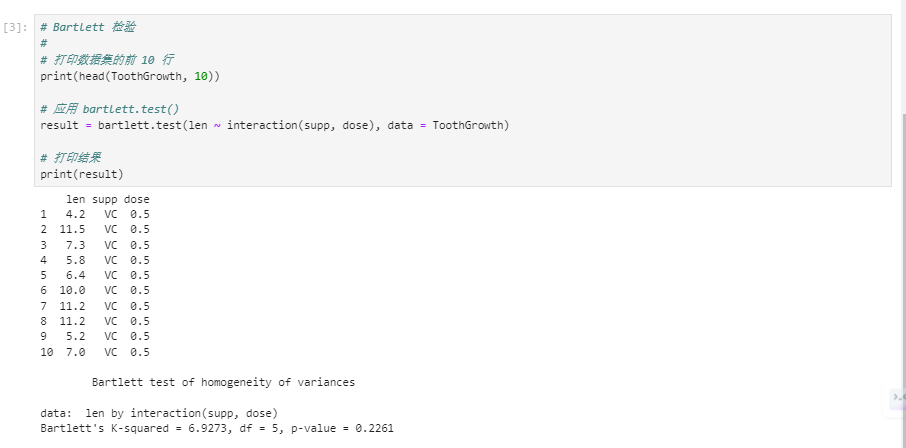Image resolution: width=906 pixels, height=448 pixels.
Task: Click output row 5 with len 6.4
Action: point(95,275)
